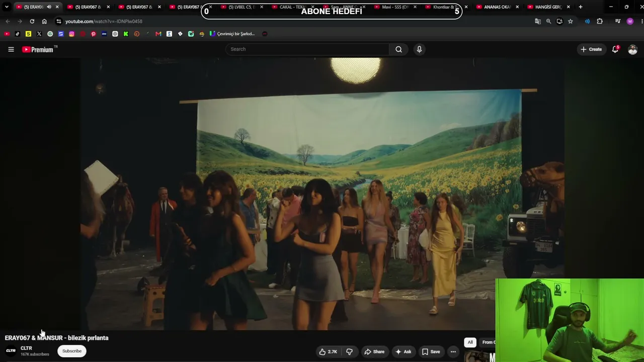644x362 pixels.
Task: Share the video
Action: coord(374,352)
